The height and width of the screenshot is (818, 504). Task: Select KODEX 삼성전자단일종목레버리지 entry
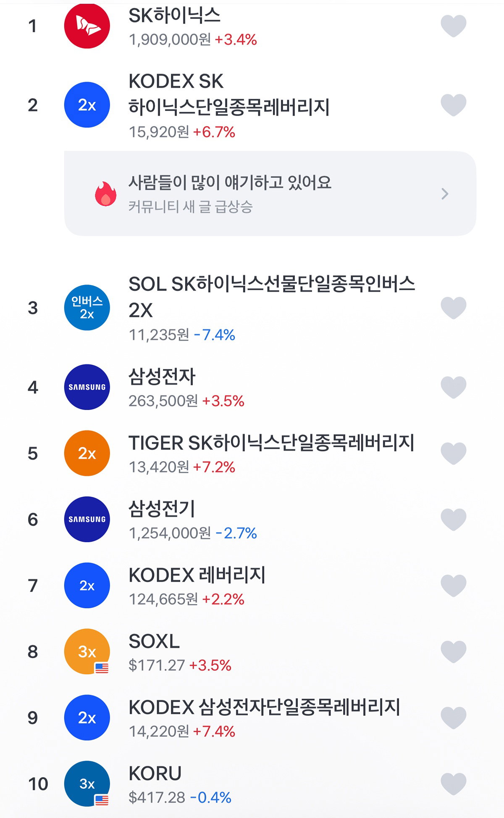(x=252, y=718)
